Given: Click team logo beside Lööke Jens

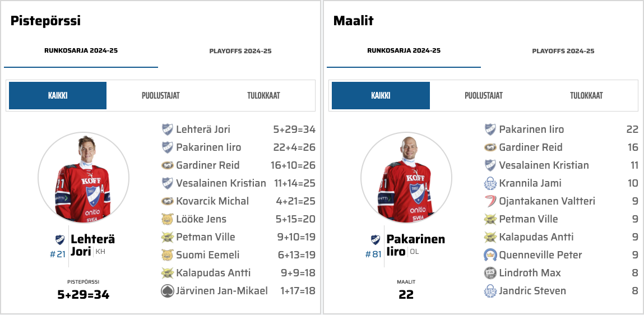Looking at the screenshot, I should pyautogui.click(x=168, y=219).
